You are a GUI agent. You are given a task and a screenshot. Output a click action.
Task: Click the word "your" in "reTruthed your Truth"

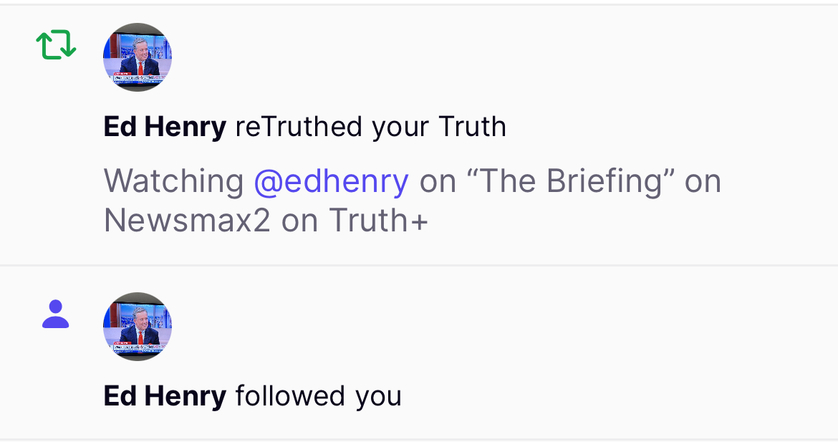tap(401, 127)
